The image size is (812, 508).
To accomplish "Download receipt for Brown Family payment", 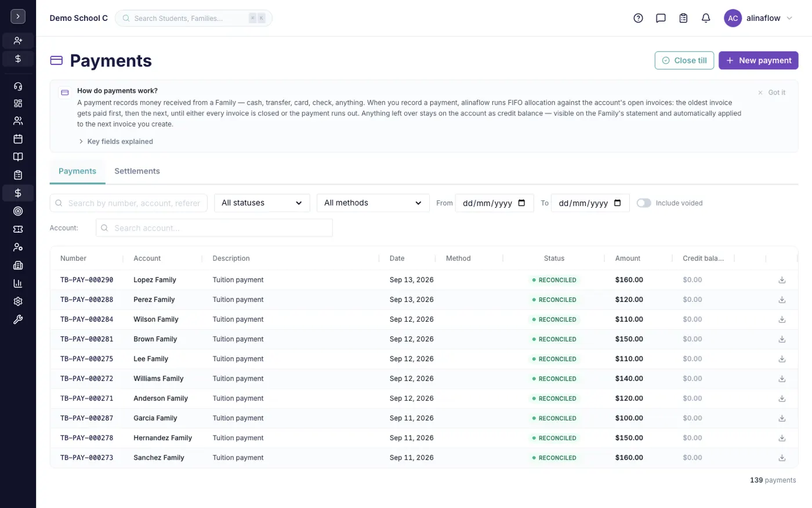I will pos(782,339).
